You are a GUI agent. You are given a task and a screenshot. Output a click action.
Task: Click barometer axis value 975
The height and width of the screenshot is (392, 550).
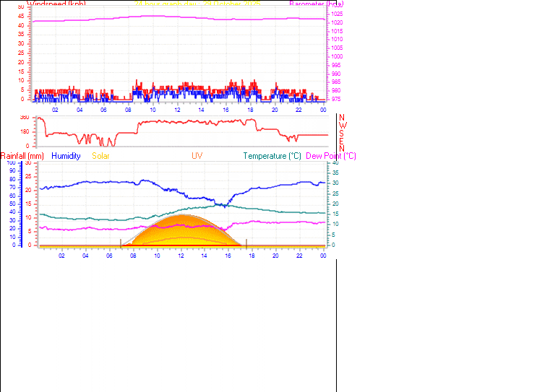pyautogui.click(x=336, y=99)
